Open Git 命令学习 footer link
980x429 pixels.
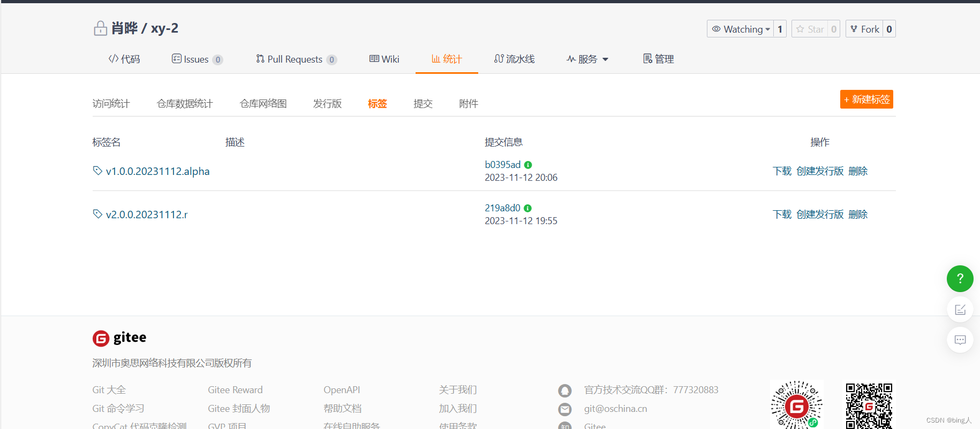coord(118,409)
